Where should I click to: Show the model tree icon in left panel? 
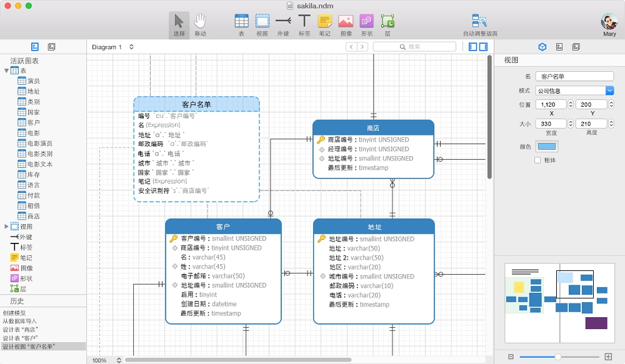coord(35,47)
